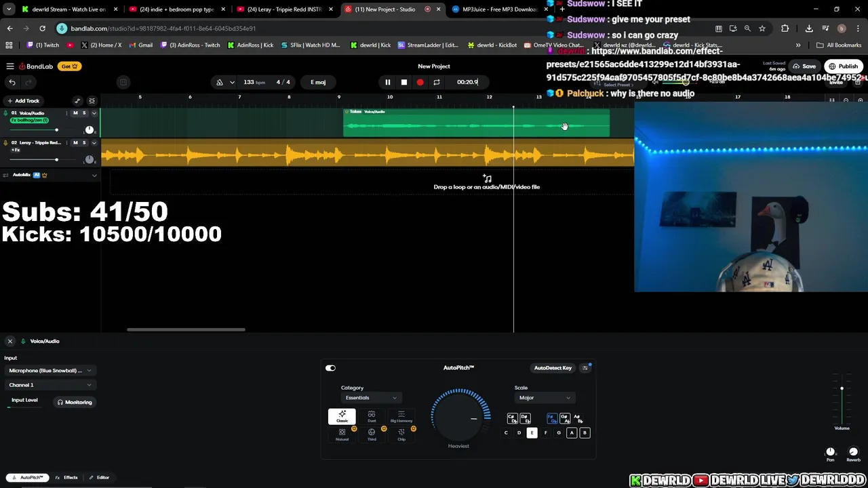Select the Chip AutoPitch preset
Screen dimensions: 868x488
pos(401,434)
